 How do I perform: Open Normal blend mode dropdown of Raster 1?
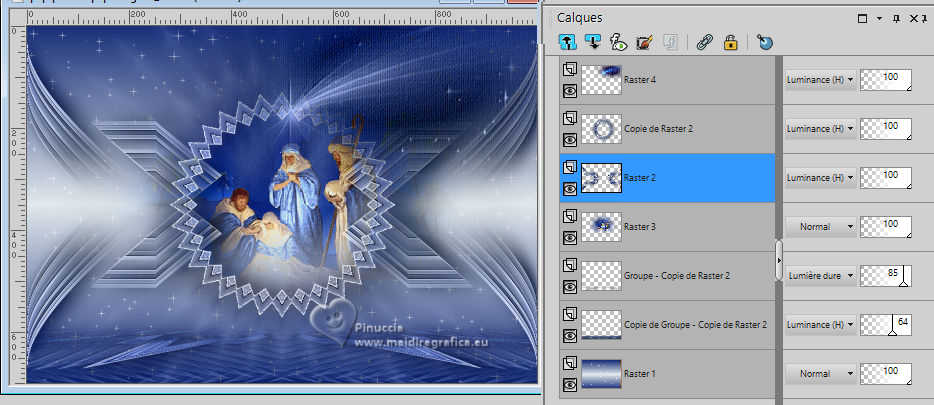(x=820, y=373)
